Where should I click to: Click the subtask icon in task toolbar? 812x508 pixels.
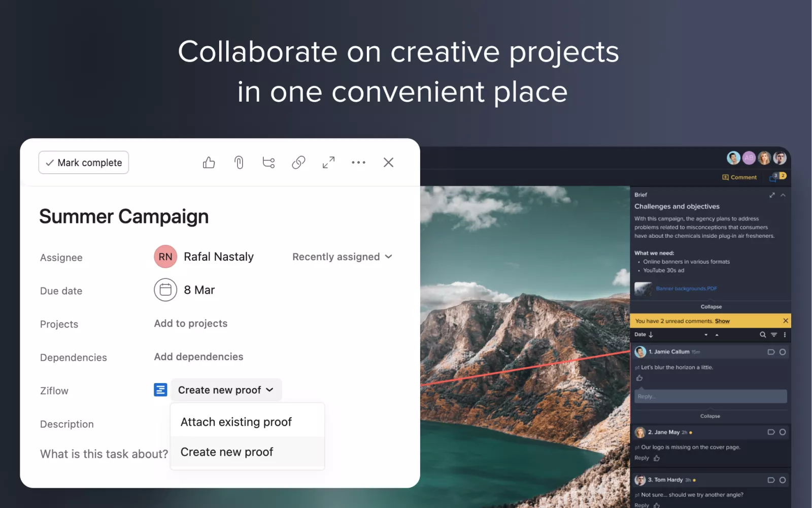click(x=268, y=163)
